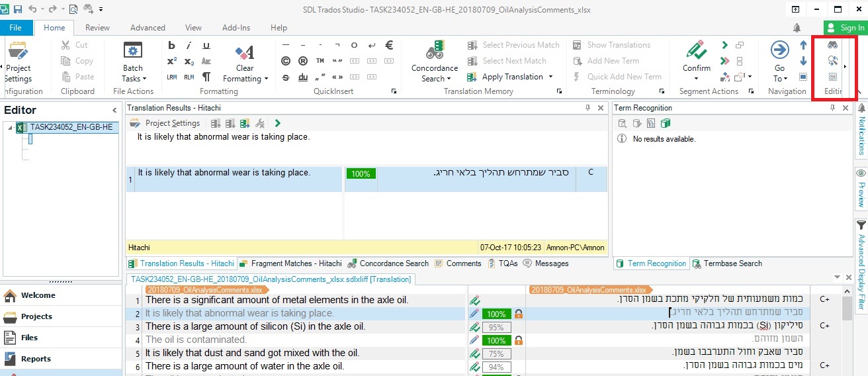Image resolution: width=868 pixels, height=376 pixels.
Task: Click the Concordance Search binoculars icon
Action: pyautogui.click(x=435, y=50)
